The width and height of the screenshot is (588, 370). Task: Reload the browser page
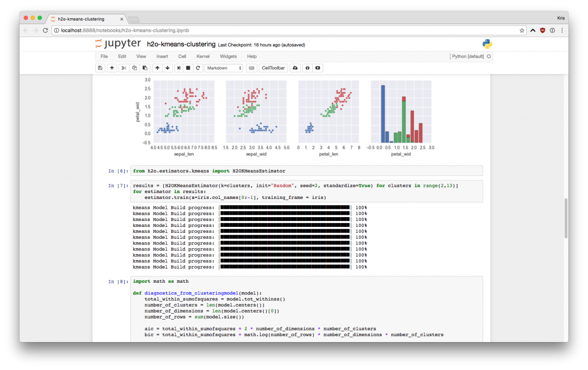(46, 30)
